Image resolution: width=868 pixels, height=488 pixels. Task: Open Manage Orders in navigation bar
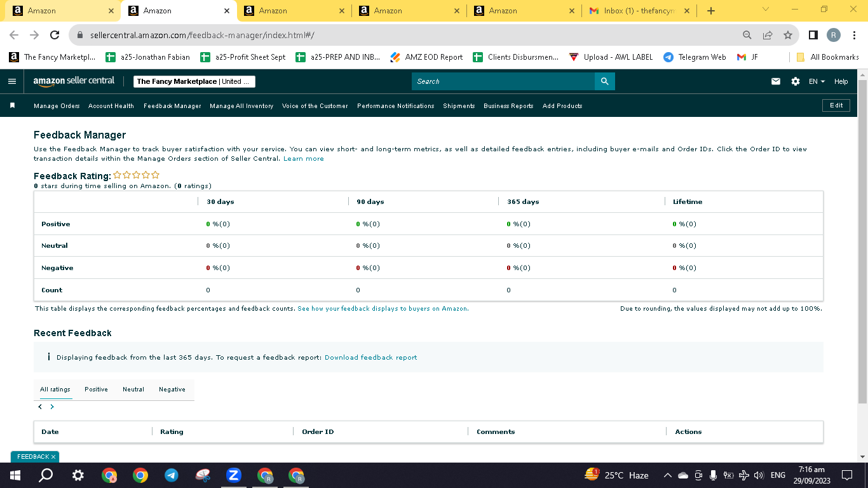[57, 106]
